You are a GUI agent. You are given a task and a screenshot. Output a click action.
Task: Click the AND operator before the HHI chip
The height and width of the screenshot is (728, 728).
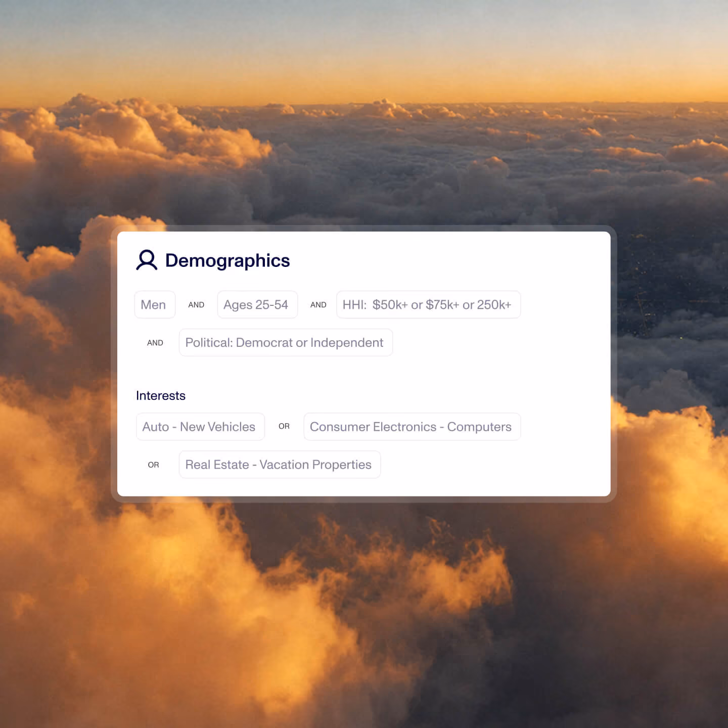[x=318, y=305]
